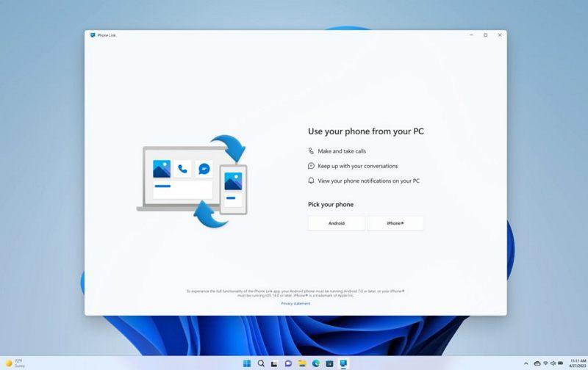Click the 'Keep up with your conversations' text

pos(358,166)
